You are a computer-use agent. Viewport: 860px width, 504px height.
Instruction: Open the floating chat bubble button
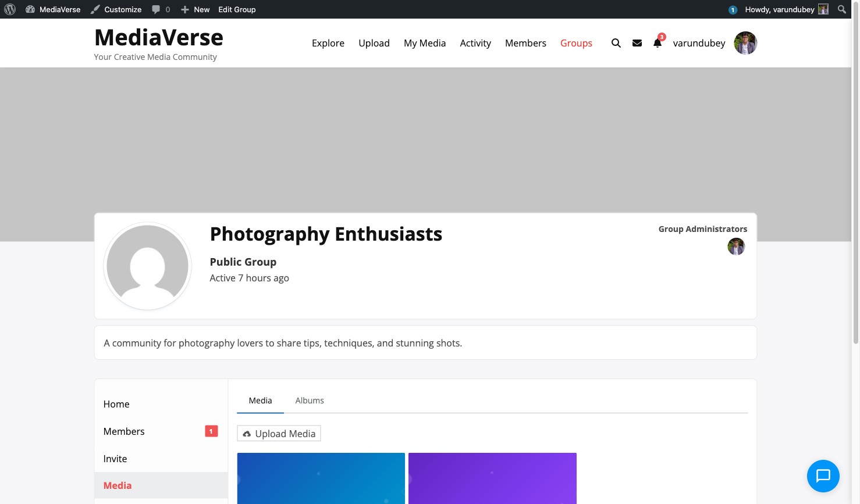(823, 476)
